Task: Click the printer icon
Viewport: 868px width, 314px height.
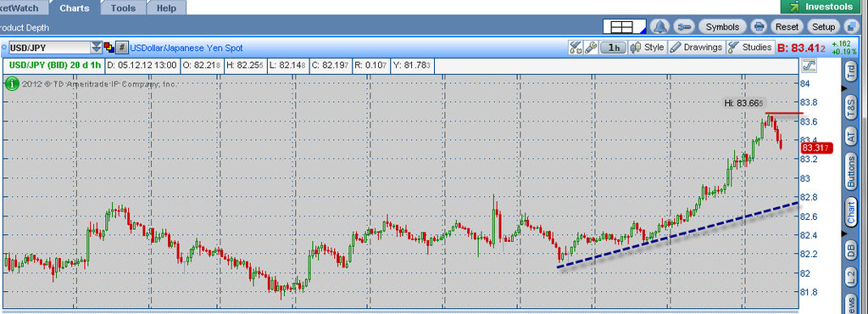Action: (x=759, y=26)
